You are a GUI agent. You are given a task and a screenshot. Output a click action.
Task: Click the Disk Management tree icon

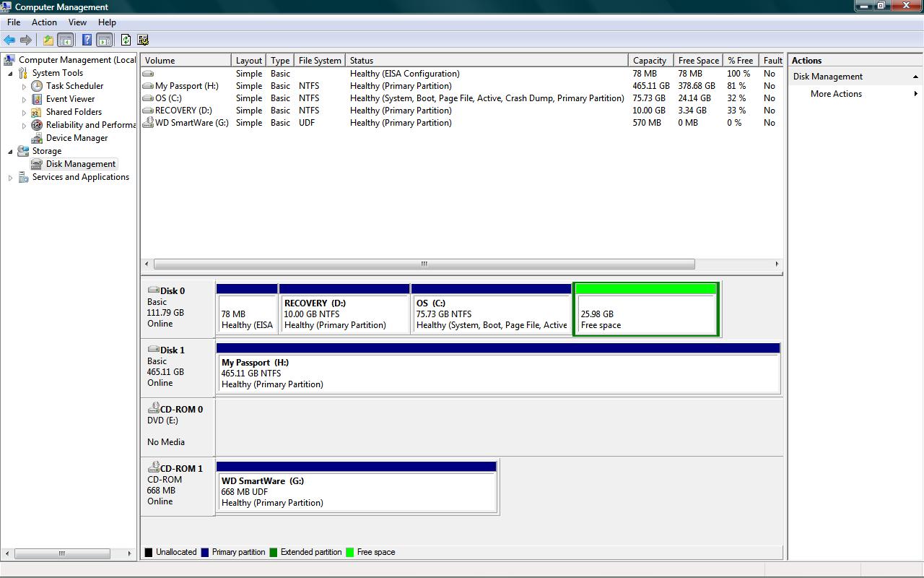click(37, 164)
